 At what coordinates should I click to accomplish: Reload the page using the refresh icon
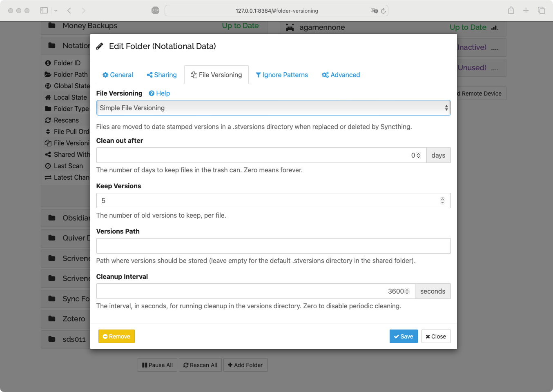tap(383, 11)
